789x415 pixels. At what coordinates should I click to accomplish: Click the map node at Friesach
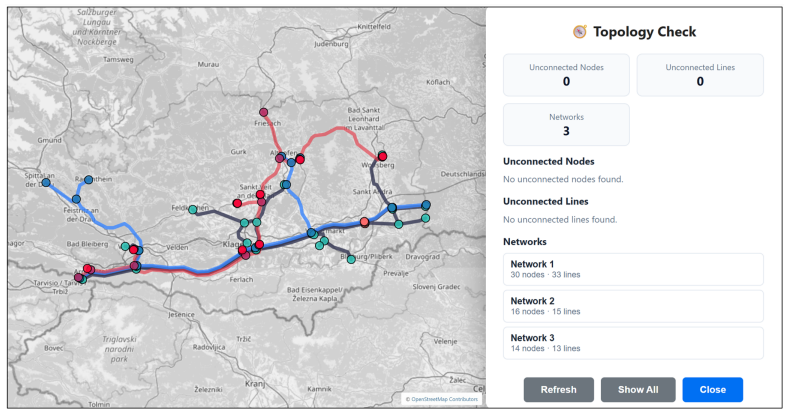(x=264, y=112)
